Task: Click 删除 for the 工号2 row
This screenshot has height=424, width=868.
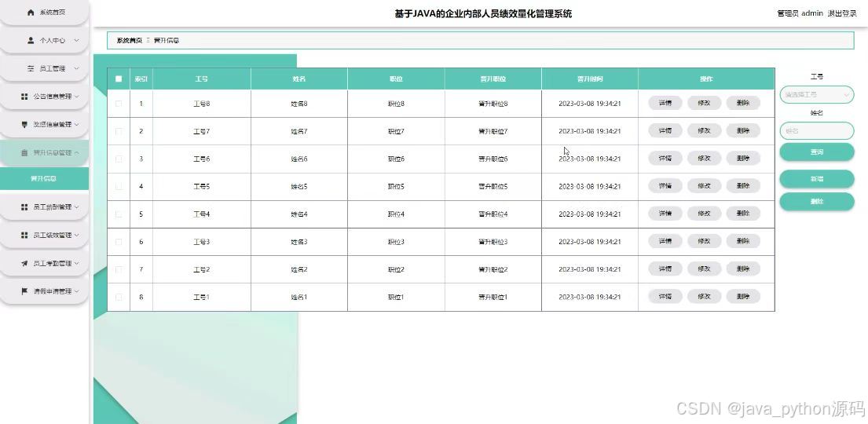Action: coord(743,269)
